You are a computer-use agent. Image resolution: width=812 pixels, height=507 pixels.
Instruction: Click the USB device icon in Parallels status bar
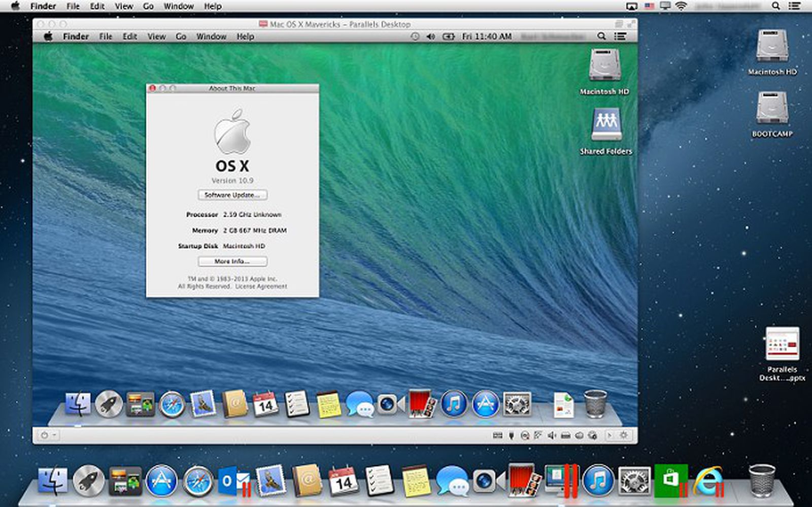[x=511, y=435]
